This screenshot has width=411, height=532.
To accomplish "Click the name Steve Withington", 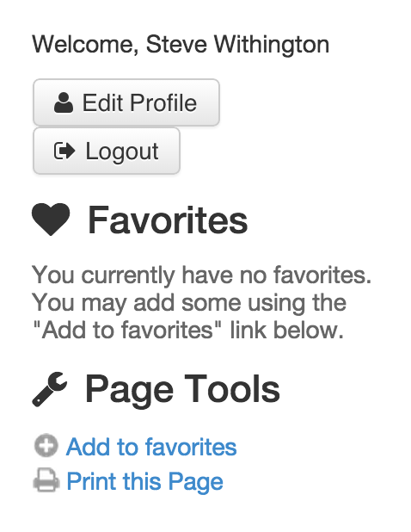I will (237, 45).
